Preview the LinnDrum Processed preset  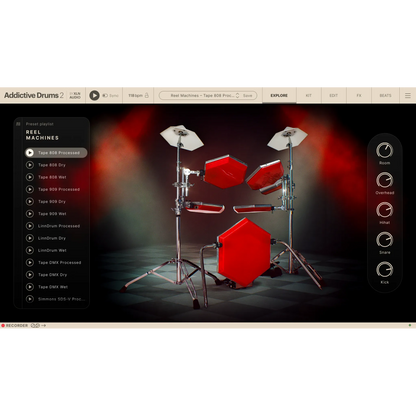[30, 226]
